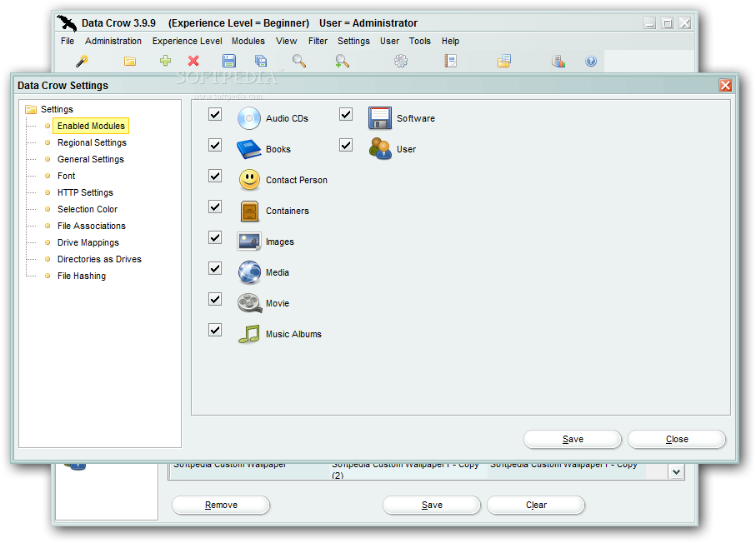Disable the Media module checkbox
The height and width of the screenshot is (543, 756).
point(215,268)
